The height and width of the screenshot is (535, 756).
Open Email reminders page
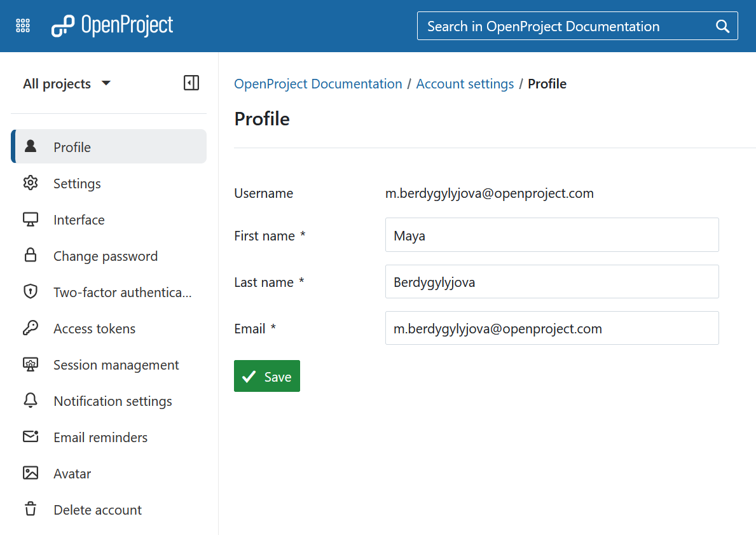point(109,437)
